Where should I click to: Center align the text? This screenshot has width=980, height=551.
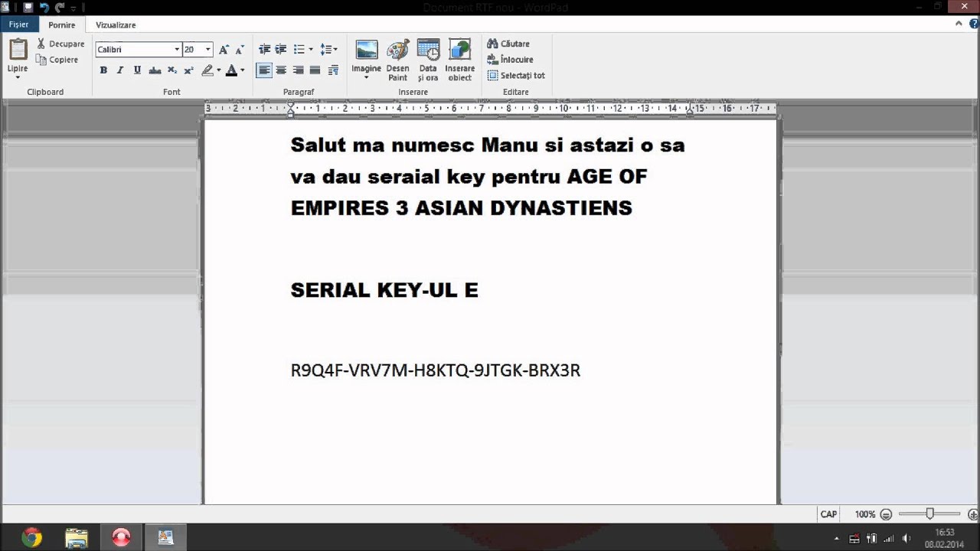click(281, 70)
